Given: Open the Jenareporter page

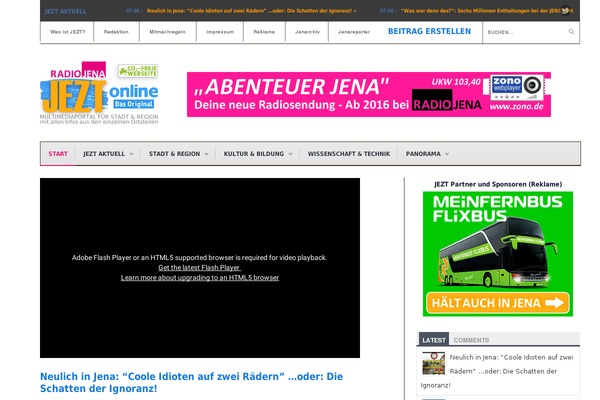Looking at the screenshot, I should tap(354, 32).
